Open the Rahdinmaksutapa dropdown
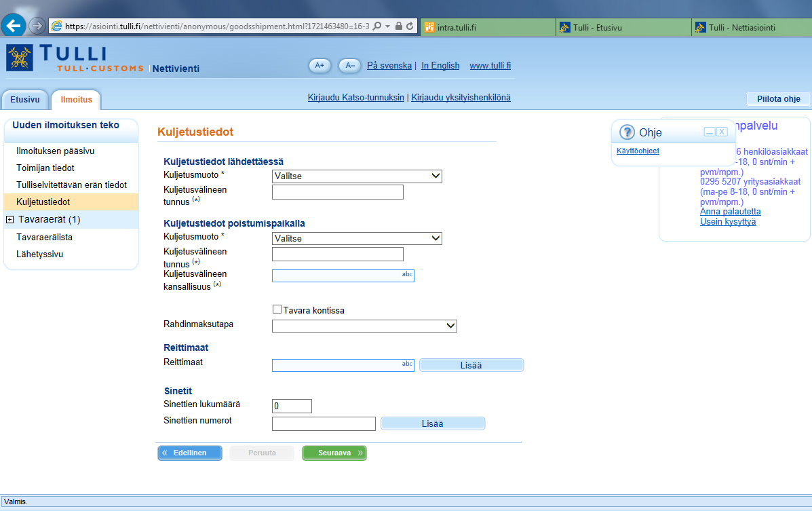This screenshot has height=511, width=812. (x=364, y=326)
